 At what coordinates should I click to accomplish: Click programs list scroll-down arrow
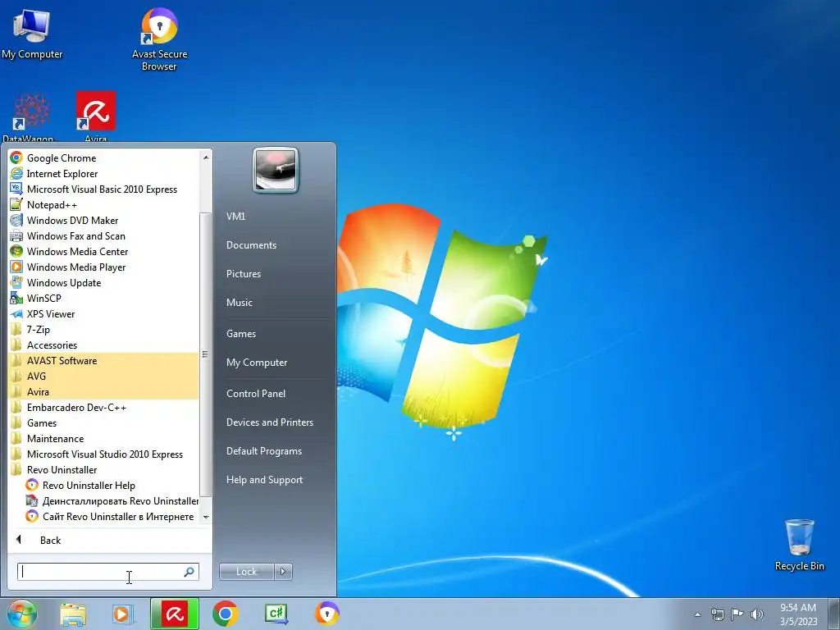coord(206,518)
